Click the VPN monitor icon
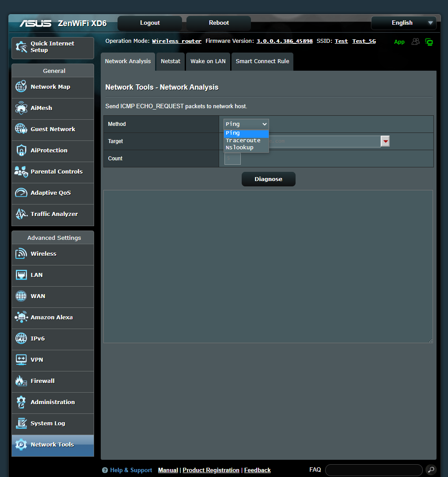This screenshot has height=477, width=448. coord(21,360)
